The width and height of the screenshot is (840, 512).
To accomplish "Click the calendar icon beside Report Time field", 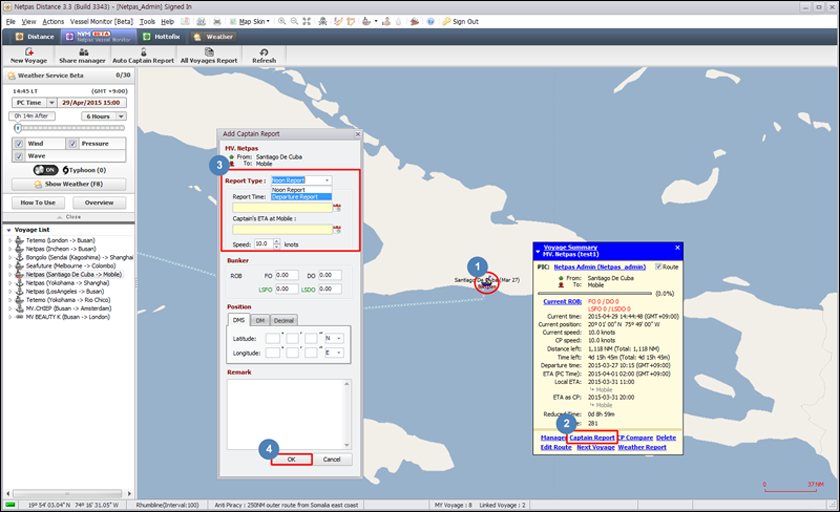I will pyautogui.click(x=338, y=207).
